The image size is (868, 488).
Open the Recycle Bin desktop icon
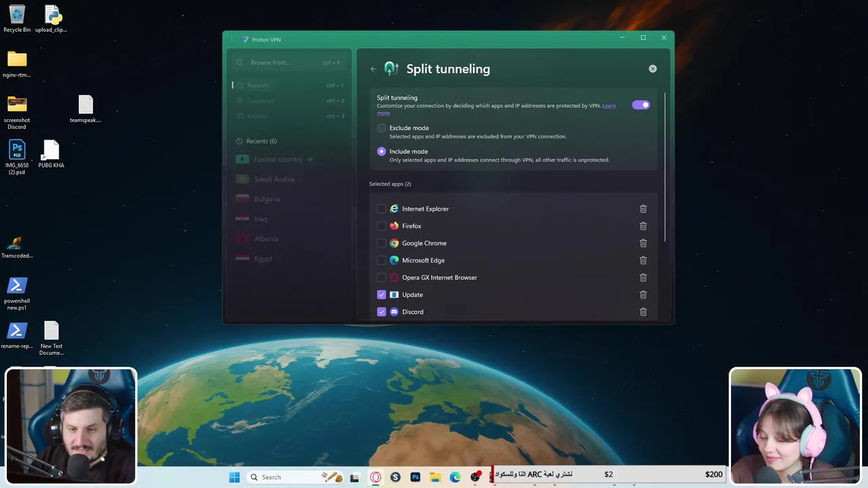point(17,18)
